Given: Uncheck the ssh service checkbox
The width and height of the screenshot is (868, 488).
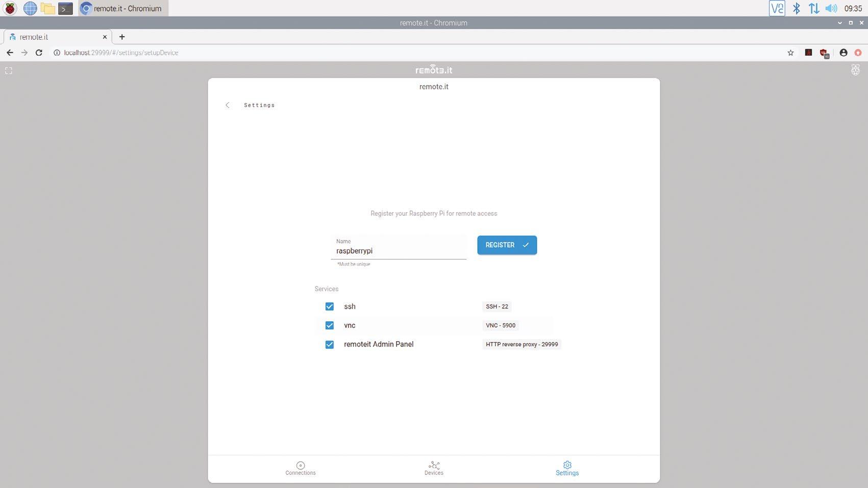Looking at the screenshot, I should click(330, 306).
